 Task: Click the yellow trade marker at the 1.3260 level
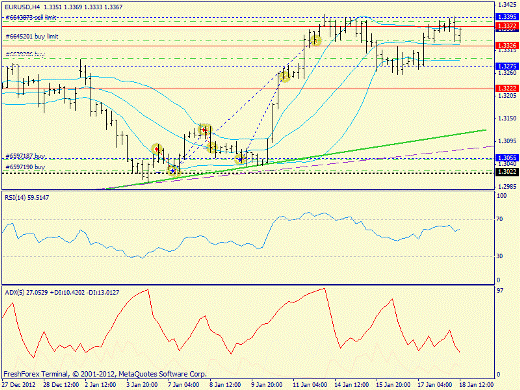pyautogui.click(x=285, y=76)
